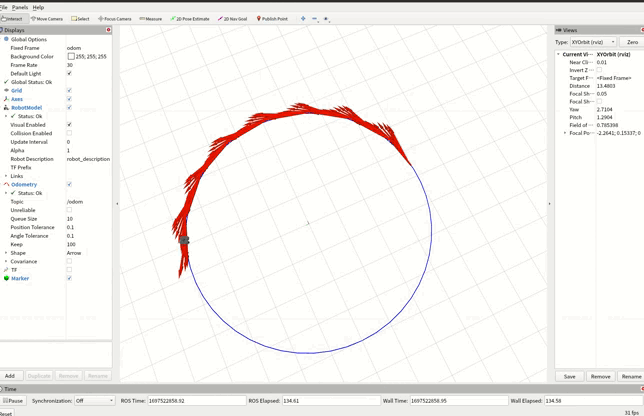Choose the Measure tool

[x=150, y=18]
